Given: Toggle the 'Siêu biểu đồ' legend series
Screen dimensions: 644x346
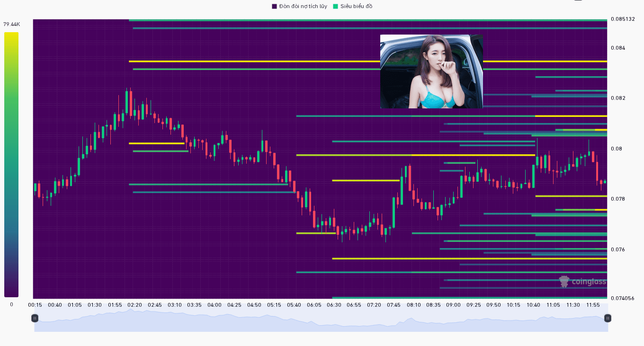Looking at the screenshot, I should click(353, 6).
